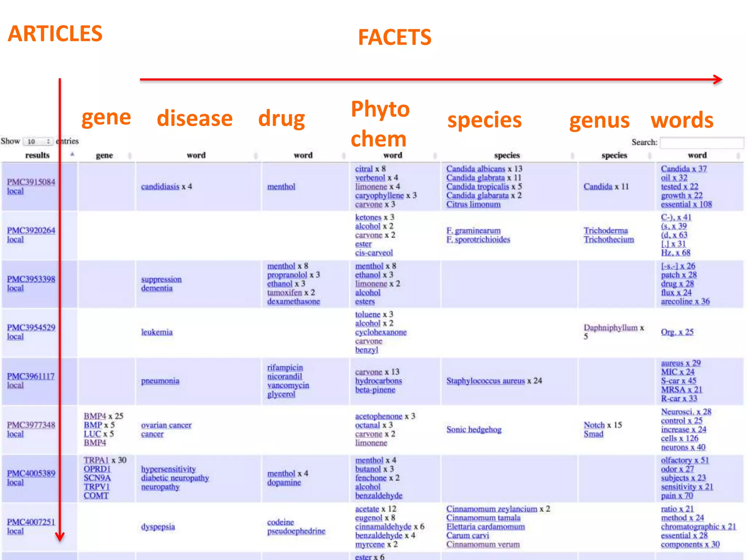747x560 pixels.
Task: Click the leukemia disease link
Action: 157,332
